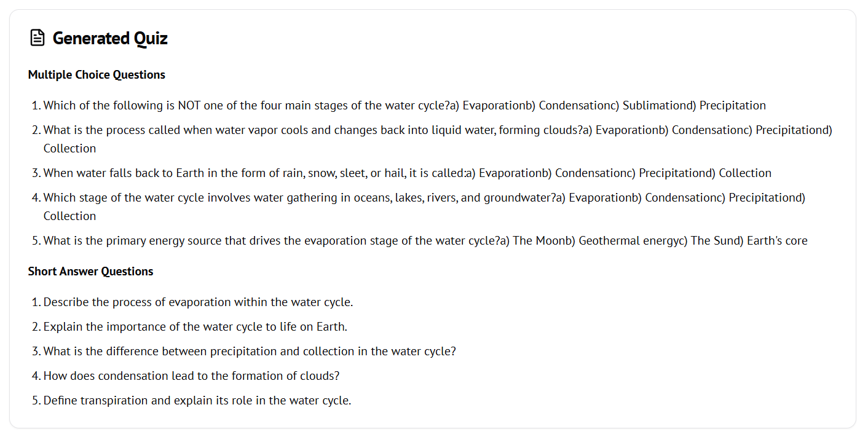This screenshot has height=437, width=868.
Task: Click 'Describe the process of evaporation' question
Action: [x=198, y=302]
